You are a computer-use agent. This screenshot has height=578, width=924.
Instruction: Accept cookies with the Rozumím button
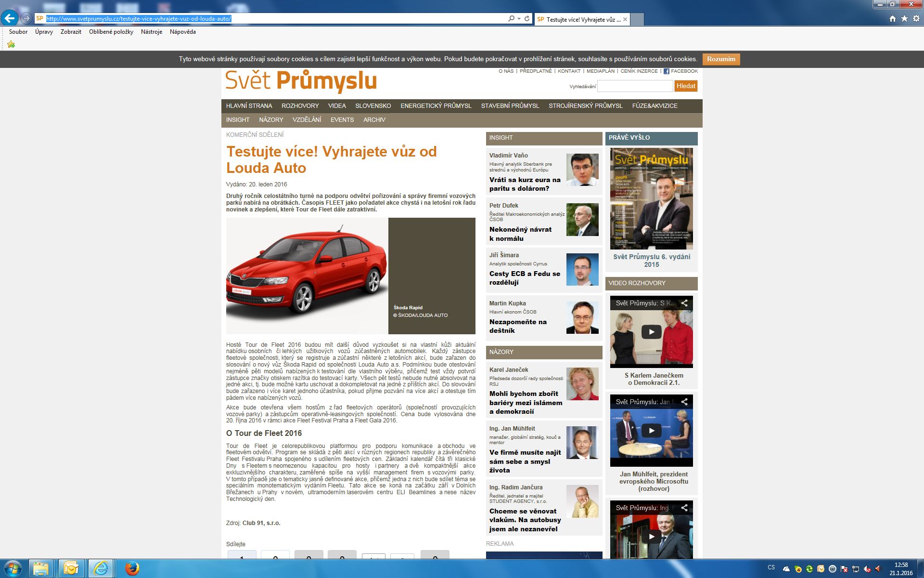pos(721,59)
